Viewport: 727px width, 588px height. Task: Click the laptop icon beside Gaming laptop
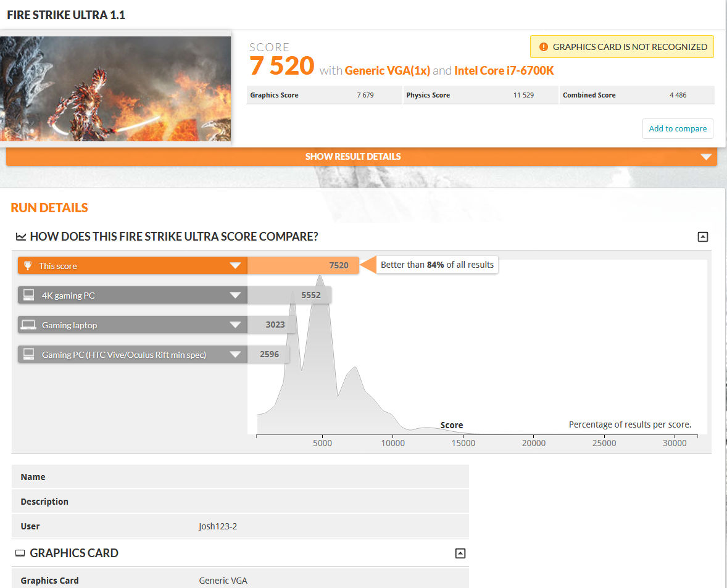coord(28,325)
